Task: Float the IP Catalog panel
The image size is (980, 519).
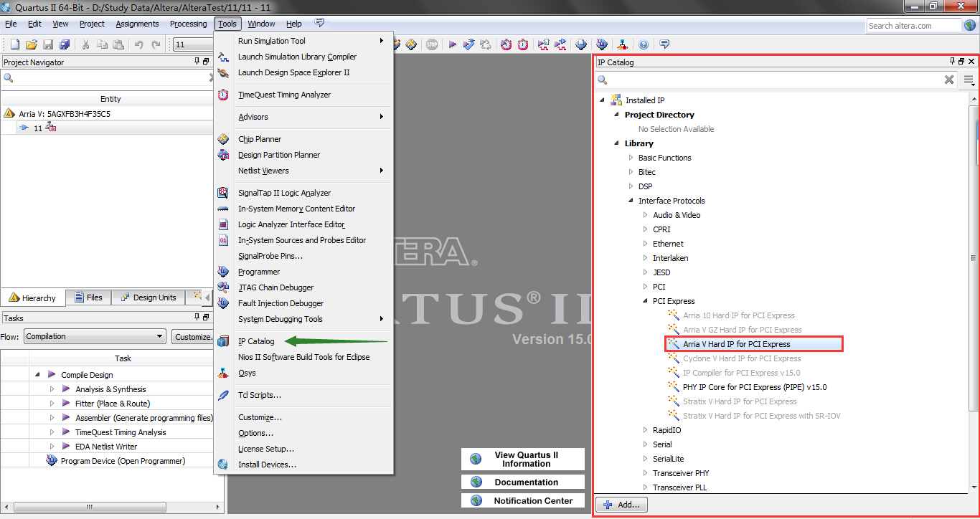Action: (x=962, y=62)
